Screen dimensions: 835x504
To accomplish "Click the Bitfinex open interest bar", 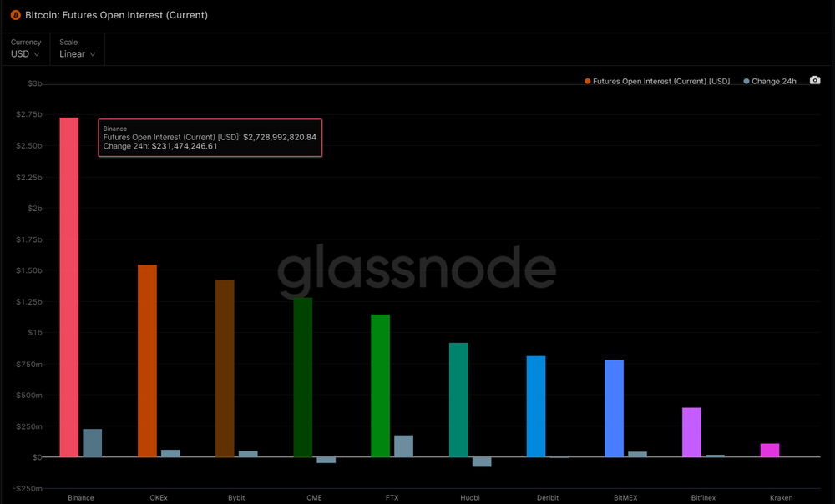I will pos(691,432).
